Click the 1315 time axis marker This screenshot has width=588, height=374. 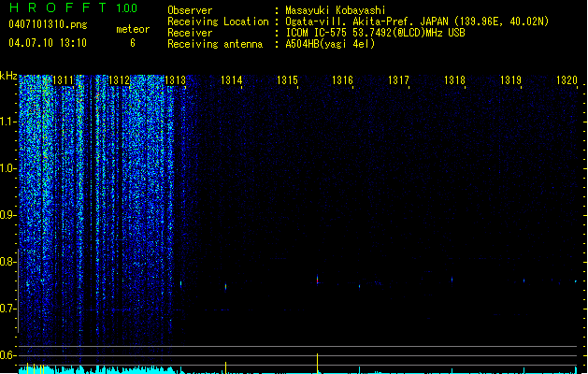pos(287,80)
